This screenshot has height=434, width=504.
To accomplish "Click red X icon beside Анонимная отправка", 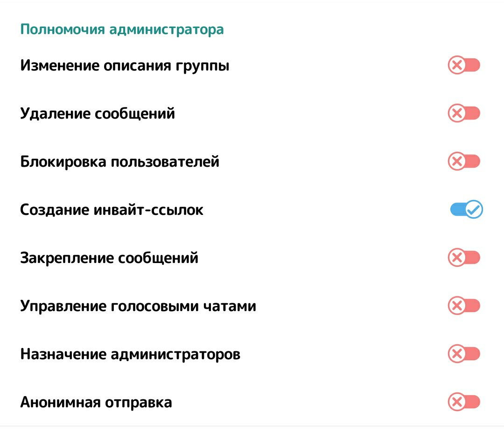I will point(457,402).
